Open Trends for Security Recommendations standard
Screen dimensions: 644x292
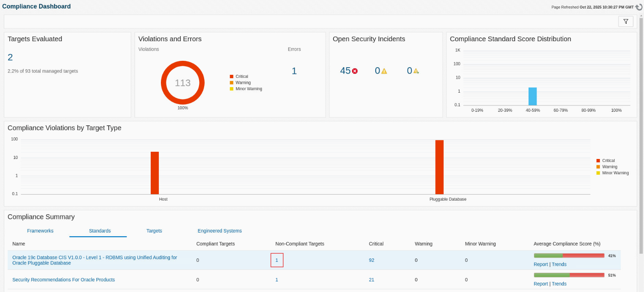point(559,284)
